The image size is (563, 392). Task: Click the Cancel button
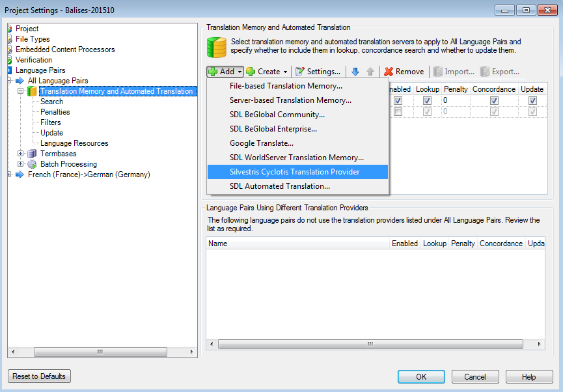[475, 376]
